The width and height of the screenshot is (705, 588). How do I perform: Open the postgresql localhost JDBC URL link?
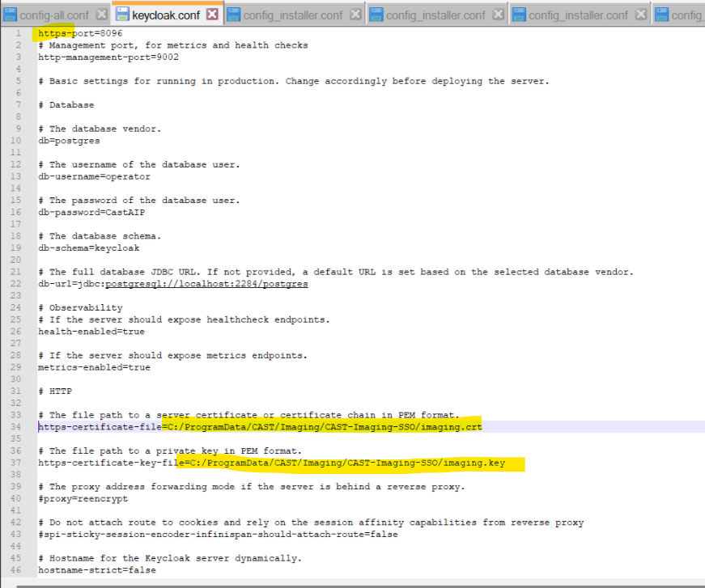206,284
